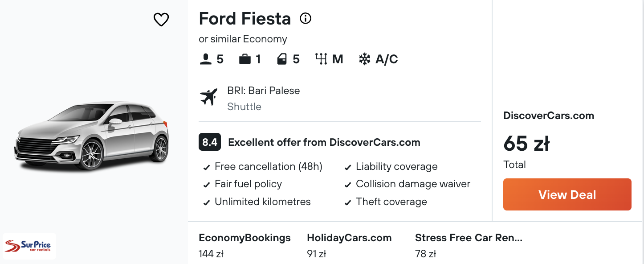644x264 pixels.
Task: Click the air conditioning snowflake icon
Action: (365, 59)
